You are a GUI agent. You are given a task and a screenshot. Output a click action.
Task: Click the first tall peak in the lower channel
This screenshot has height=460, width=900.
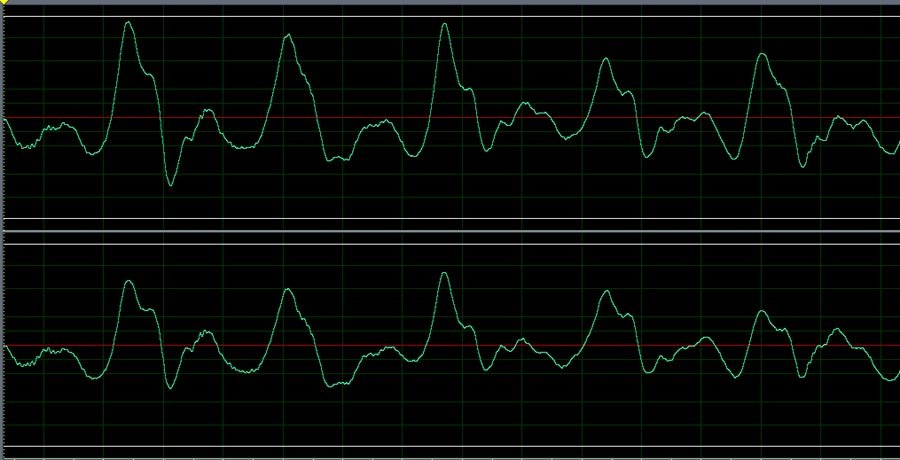click(128, 282)
